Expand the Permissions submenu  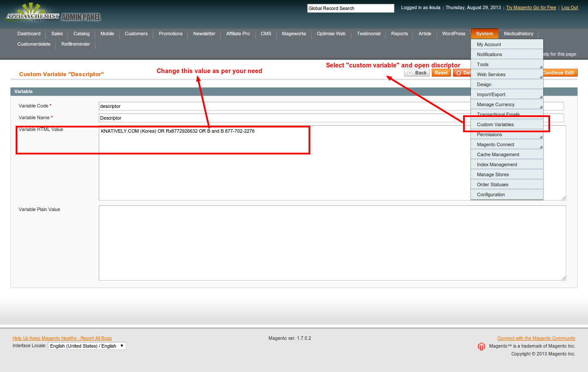click(x=507, y=134)
